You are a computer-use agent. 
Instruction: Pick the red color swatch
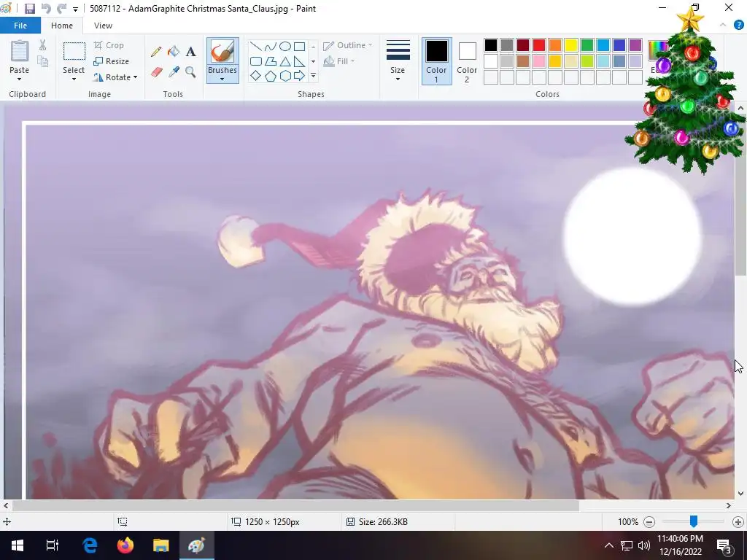click(x=539, y=45)
